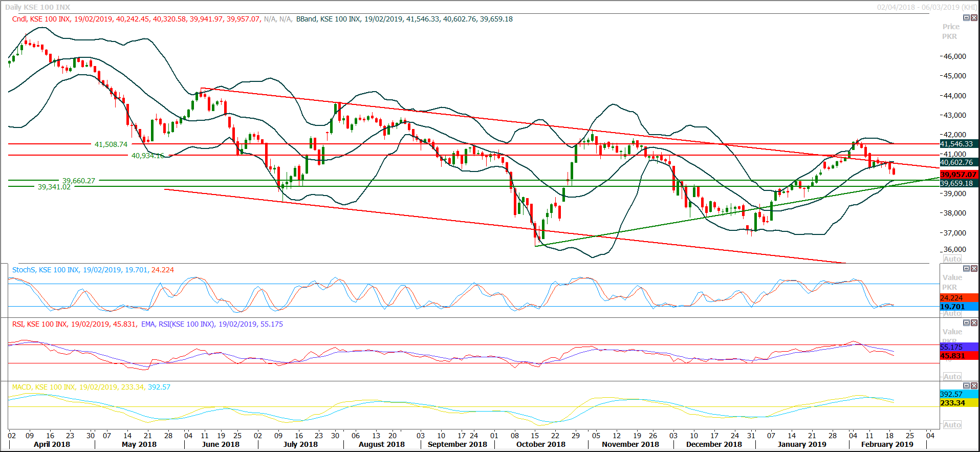Image resolution: width=980 pixels, height=452 pixels.
Task: Click the 41,546.33 upper band price tag
Action: [x=960, y=144]
